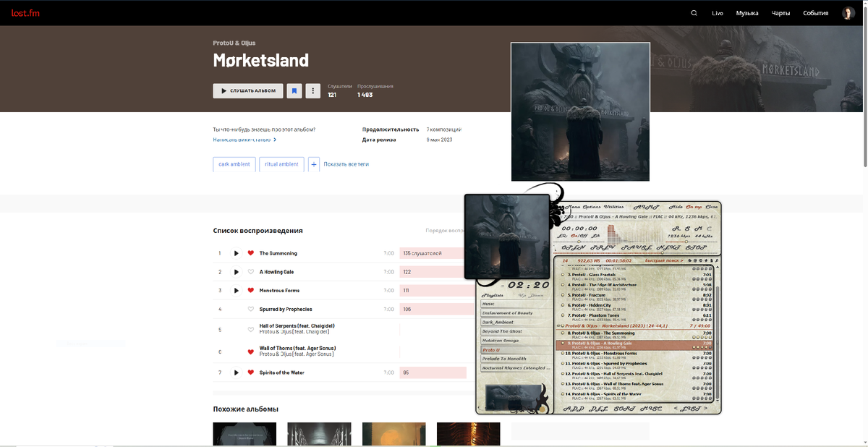
Task: Click Показать все теги link
Action: pos(346,164)
